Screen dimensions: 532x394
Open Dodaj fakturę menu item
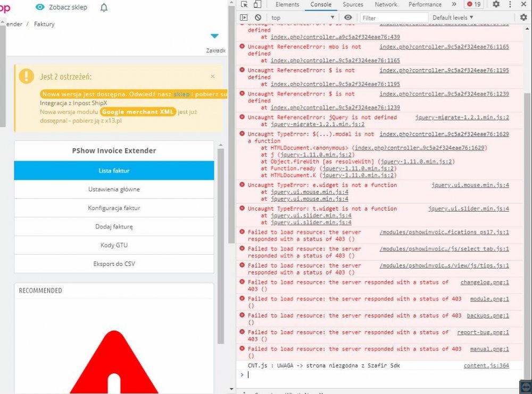(x=114, y=227)
